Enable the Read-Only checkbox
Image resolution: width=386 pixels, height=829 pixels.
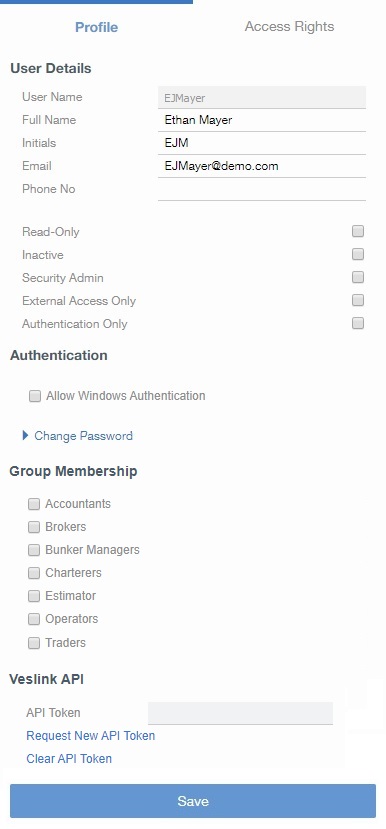tap(358, 231)
